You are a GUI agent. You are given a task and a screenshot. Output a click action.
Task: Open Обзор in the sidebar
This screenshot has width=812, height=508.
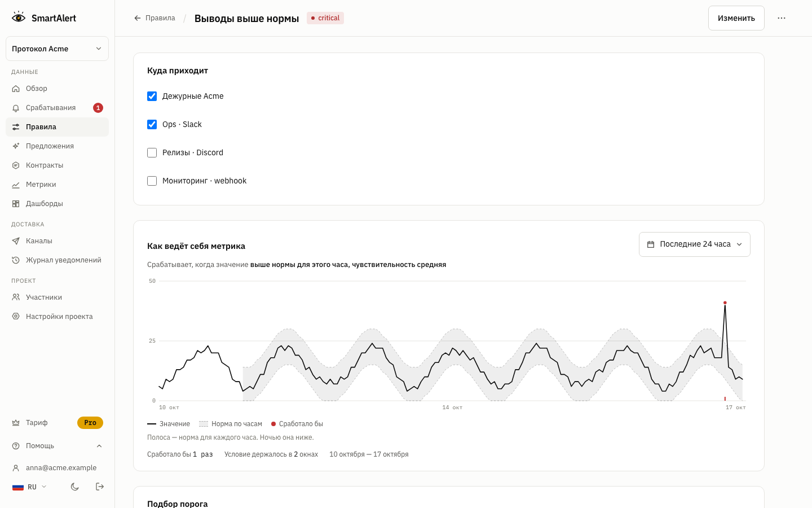pos(57,89)
